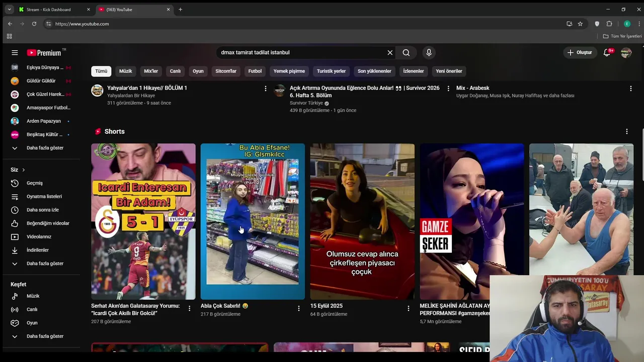
Task: Open Videolarınız in the sidebar
Action: click(41, 237)
